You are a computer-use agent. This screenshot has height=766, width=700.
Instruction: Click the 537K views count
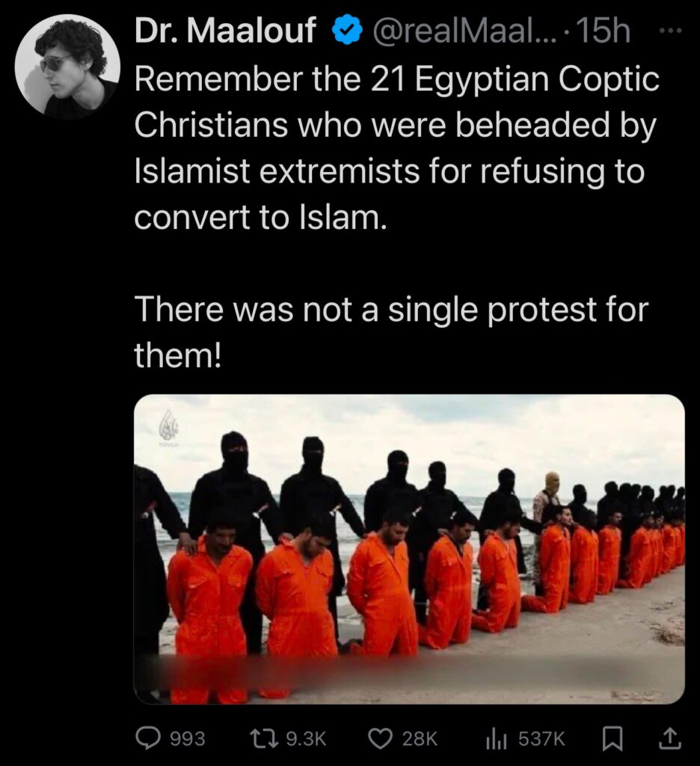[541, 738]
